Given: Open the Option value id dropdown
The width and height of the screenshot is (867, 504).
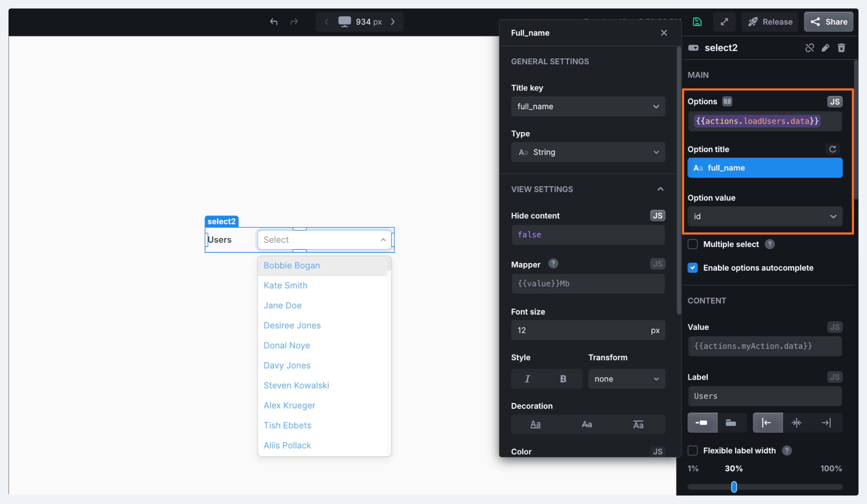Looking at the screenshot, I should point(765,216).
